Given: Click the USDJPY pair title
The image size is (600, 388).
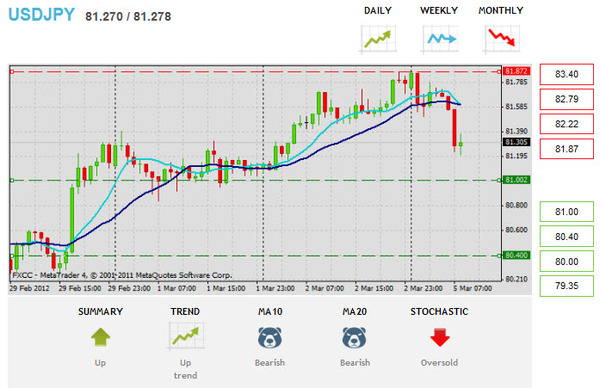Looking at the screenshot, I should tap(41, 15).
